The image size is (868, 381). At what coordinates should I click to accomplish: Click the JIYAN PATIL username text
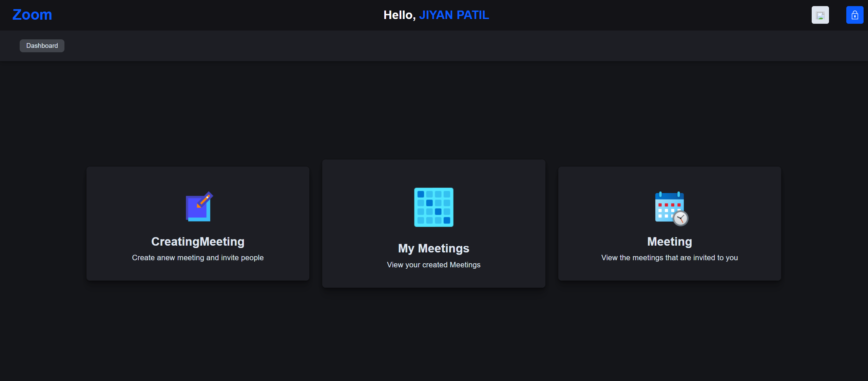(x=454, y=15)
